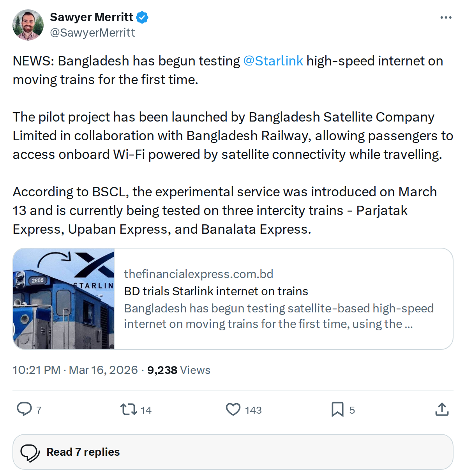This screenshot has width=466, height=476.
Task: Bookmark the tweet
Action: (x=337, y=409)
